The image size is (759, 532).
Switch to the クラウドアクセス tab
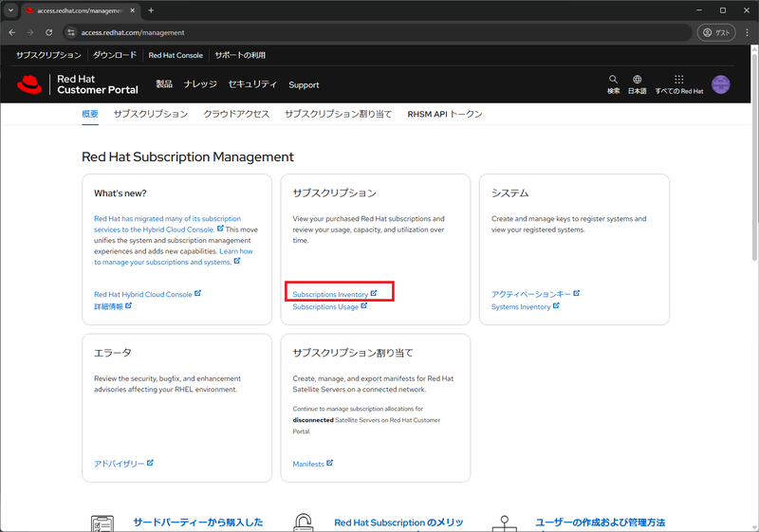(x=236, y=114)
